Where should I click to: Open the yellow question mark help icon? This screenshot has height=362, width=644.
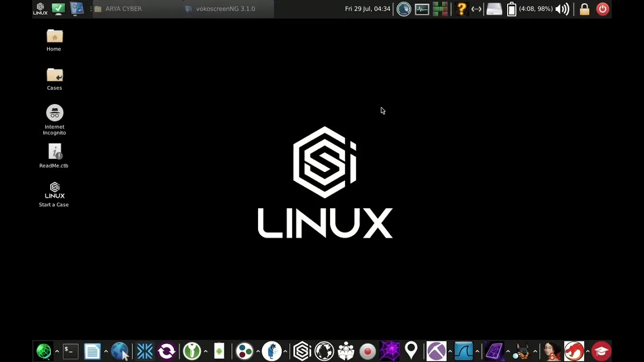(x=461, y=9)
